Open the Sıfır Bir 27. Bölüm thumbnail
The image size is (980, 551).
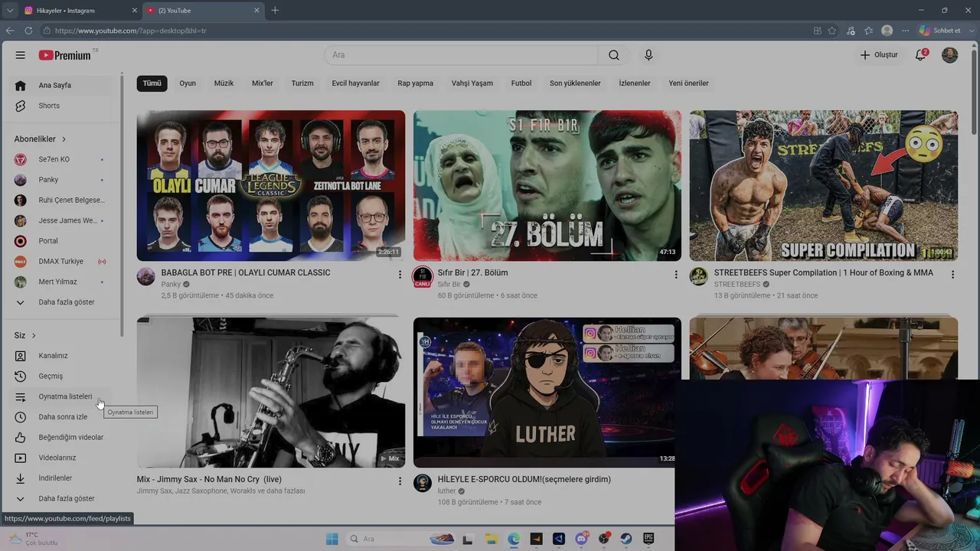(x=547, y=186)
